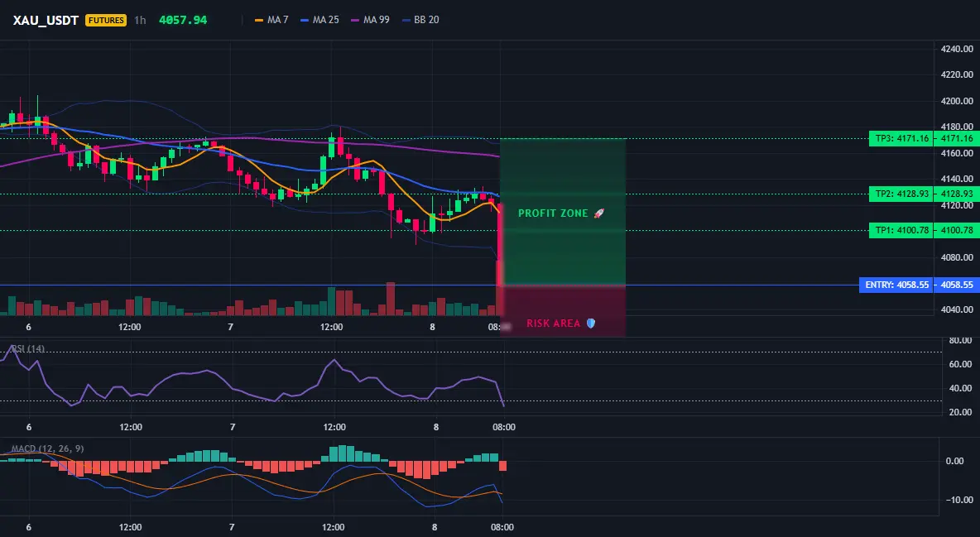980x537 pixels.
Task: Toggle the MA 25 legend entry
Action: point(320,20)
